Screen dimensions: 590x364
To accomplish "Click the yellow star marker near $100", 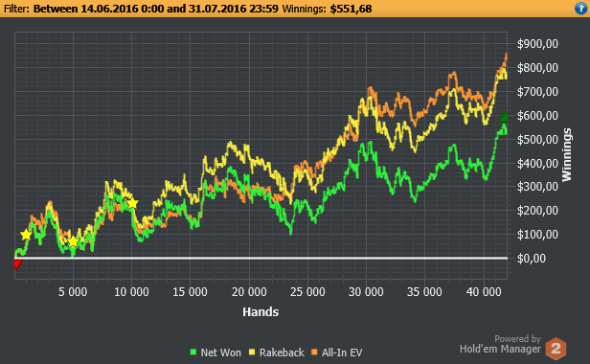I will [26, 235].
